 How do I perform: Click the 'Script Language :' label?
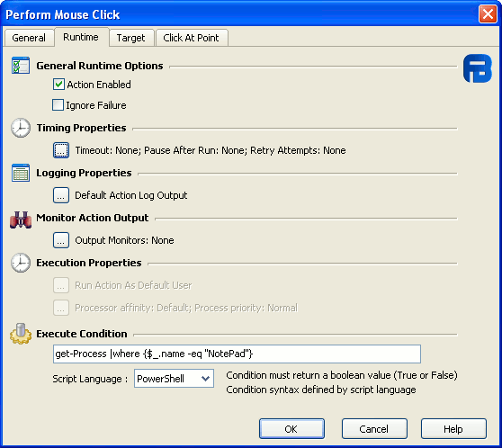click(x=90, y=379)
